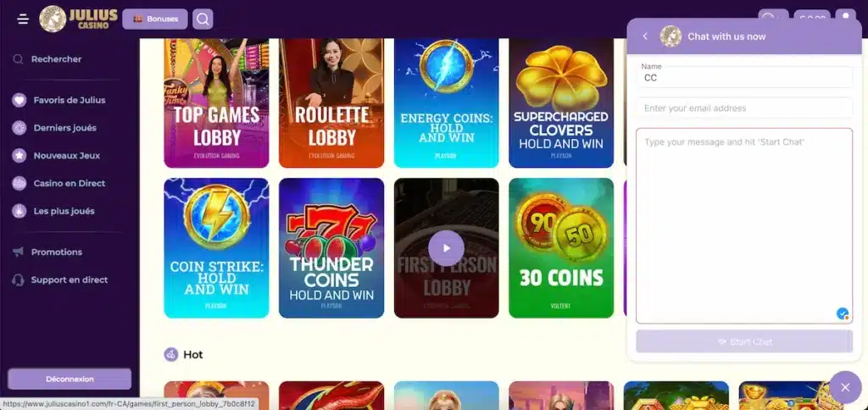The width and height of the screenshot is (868, 410).
Task: Click the Déconnexion button
Action: point(70,379)
